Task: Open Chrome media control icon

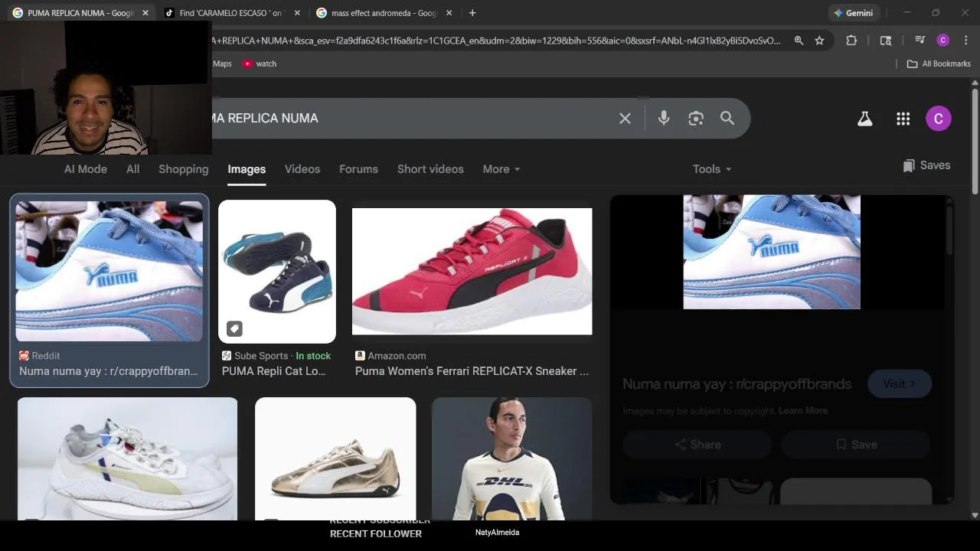Action: pyautogui.click(x=920, y=41)
